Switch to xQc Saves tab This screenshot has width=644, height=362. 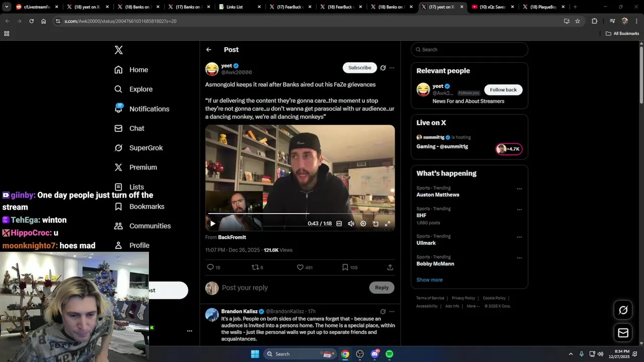[493, 7]
